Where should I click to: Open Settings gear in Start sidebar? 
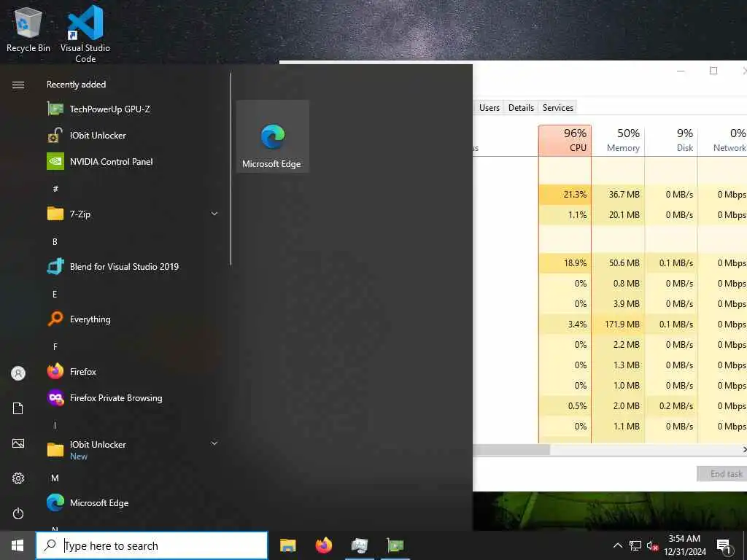[x=18, y=478]
